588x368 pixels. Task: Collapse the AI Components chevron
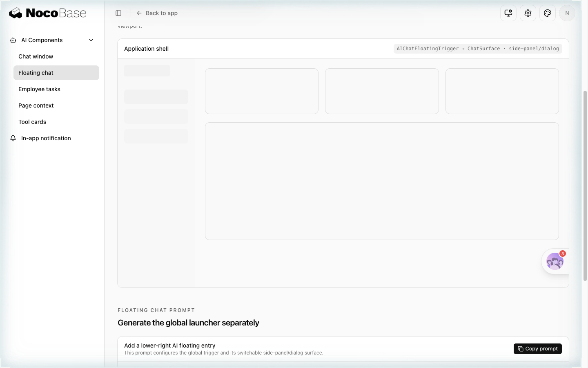(91, 40)
